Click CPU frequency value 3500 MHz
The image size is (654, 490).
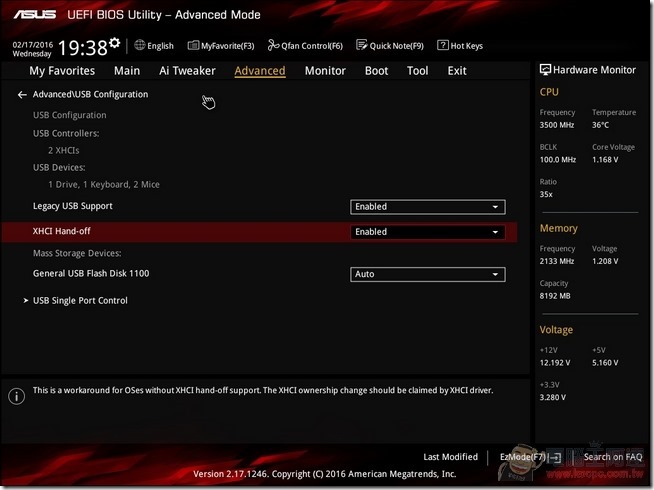(557, 125)
